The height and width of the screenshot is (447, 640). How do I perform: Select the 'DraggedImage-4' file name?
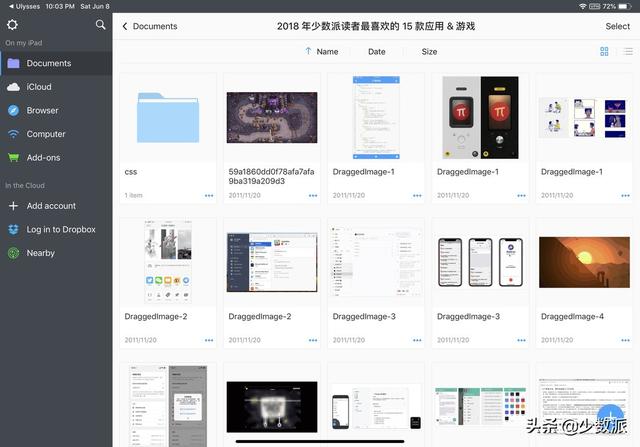(572, 316)
